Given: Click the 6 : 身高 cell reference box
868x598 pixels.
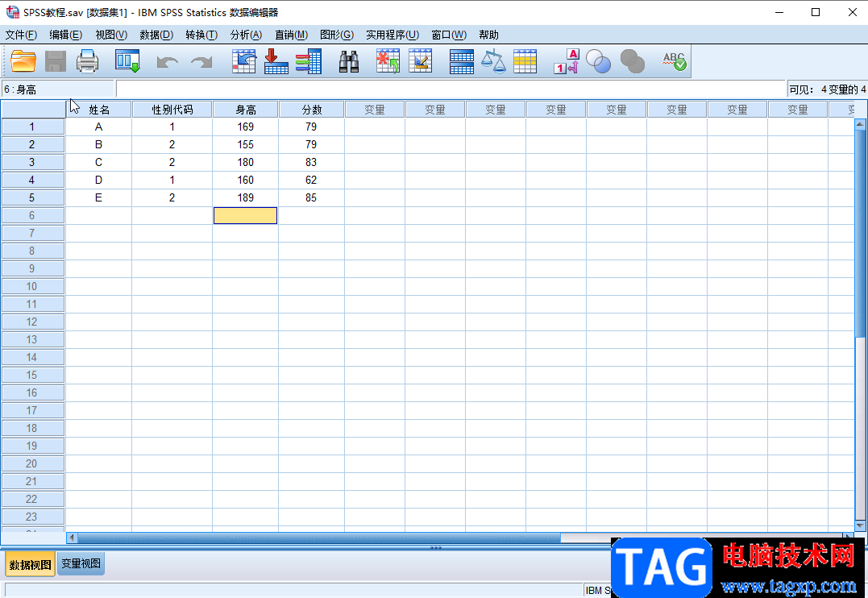Looking at the screenshot, I should 57,89.
